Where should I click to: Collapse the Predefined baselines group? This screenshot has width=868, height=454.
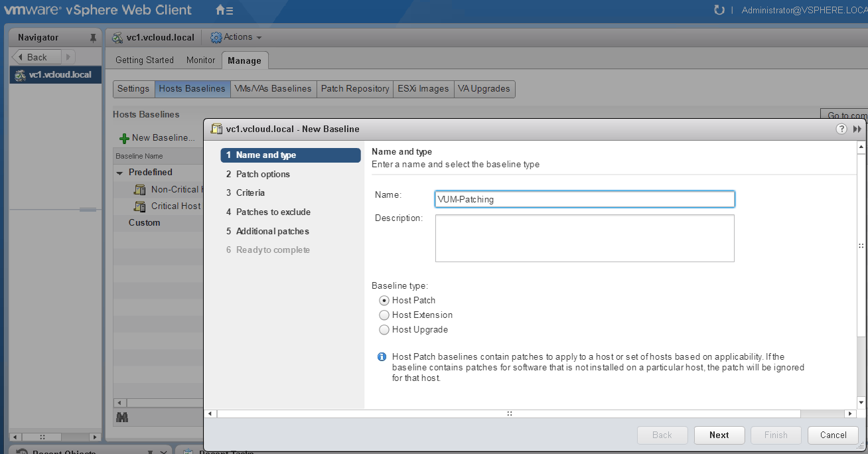(x=120, y=173)
